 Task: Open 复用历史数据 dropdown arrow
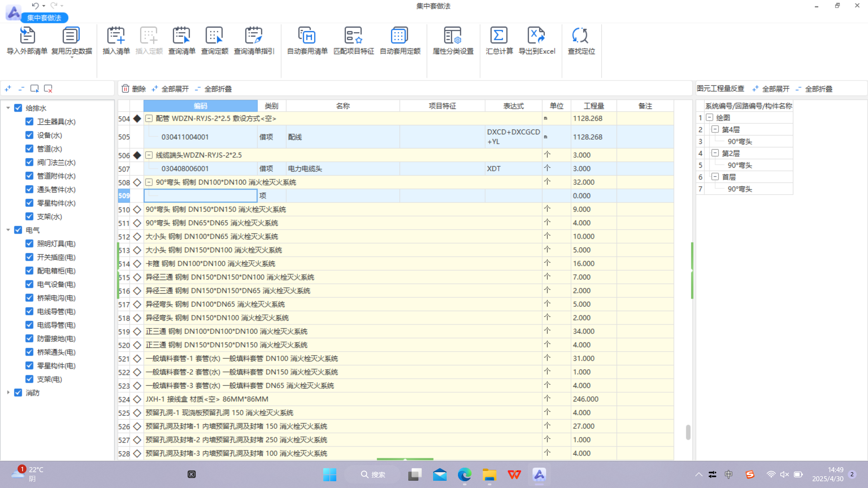click(71, 58)
